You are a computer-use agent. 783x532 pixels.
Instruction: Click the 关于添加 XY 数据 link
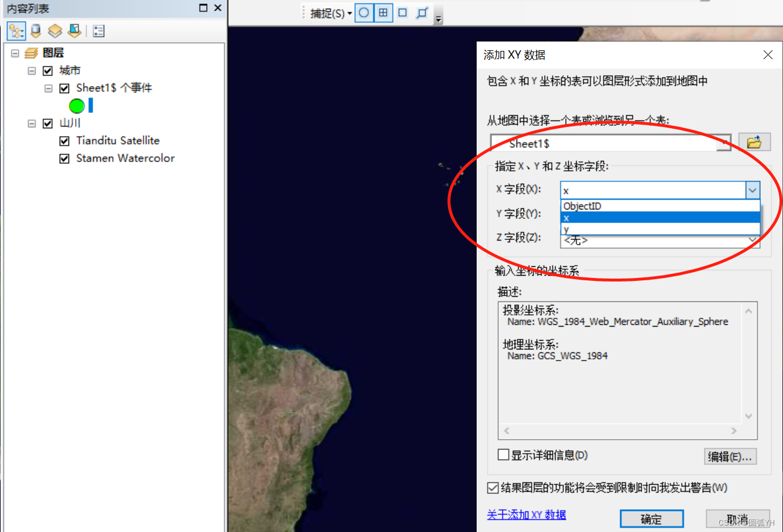[x=525, y=514]
